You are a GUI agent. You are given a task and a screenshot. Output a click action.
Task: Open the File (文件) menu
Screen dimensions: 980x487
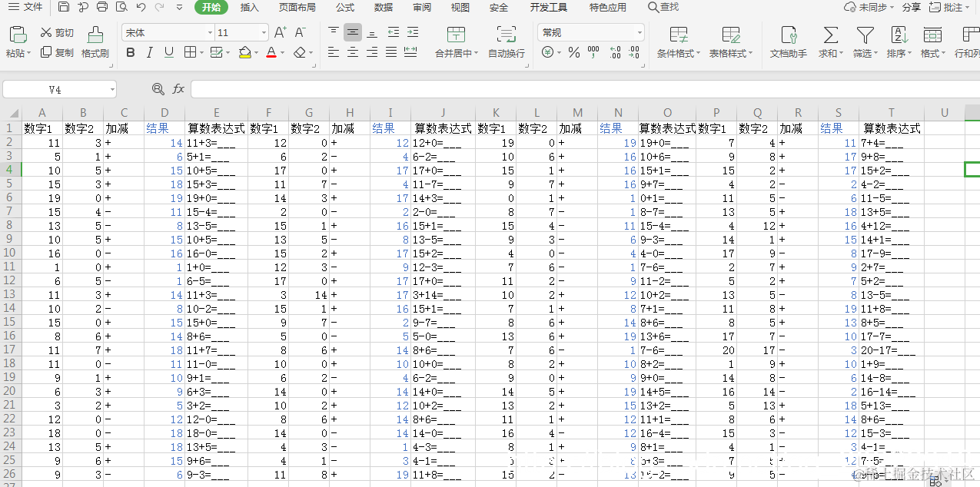(x=25, y=7)
